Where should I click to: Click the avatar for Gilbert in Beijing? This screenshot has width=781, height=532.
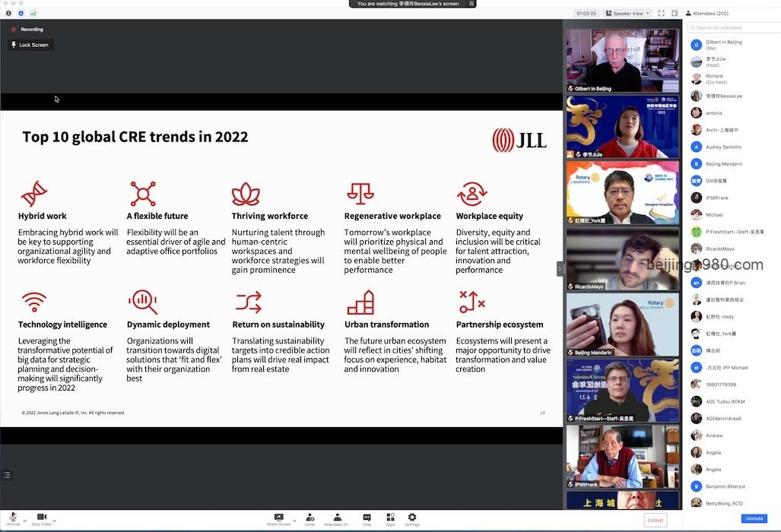pos(697,46)
